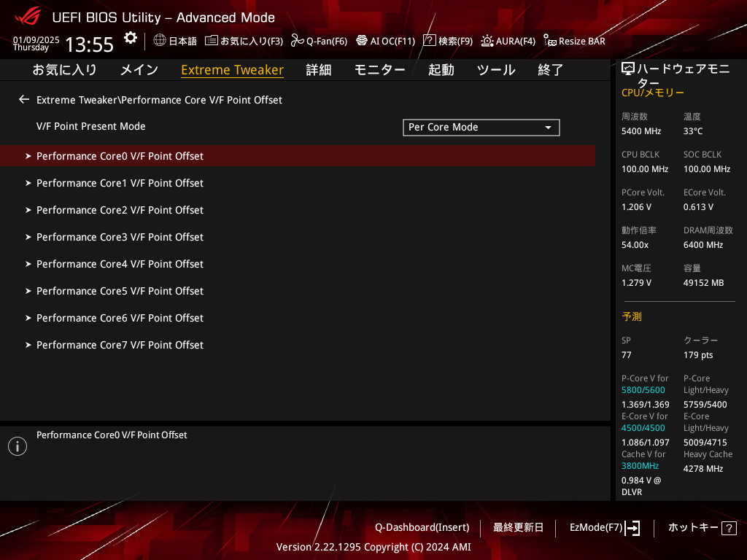Open the V/F Point Present Mode dropdown
The width and height of the screenshot is (747, 560).
pyautogui.click(x=481, y=128)
